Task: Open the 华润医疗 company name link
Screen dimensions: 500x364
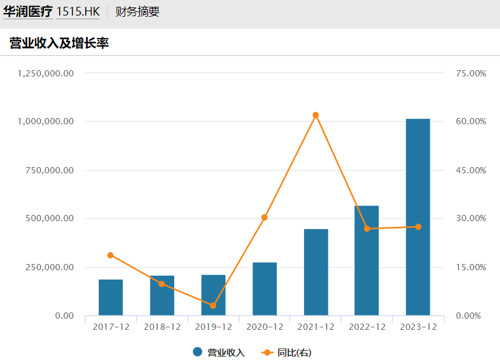Action: pyautogui.click(x=28, y=12)
